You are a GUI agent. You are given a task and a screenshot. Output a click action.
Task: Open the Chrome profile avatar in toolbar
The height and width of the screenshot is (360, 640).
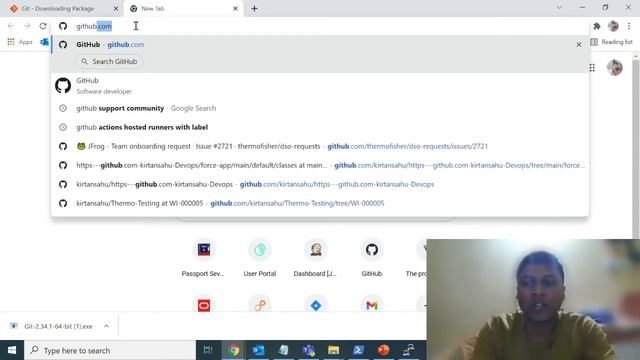613,26
